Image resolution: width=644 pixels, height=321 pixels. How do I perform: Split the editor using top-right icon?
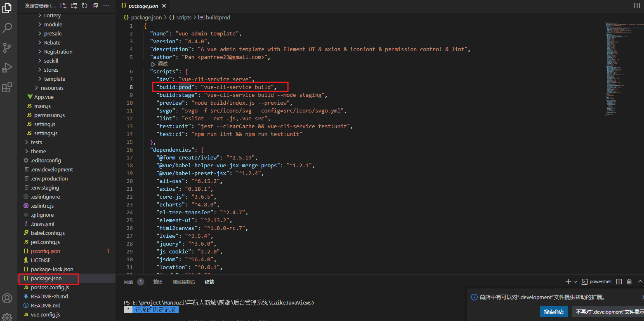coord(637,5)
